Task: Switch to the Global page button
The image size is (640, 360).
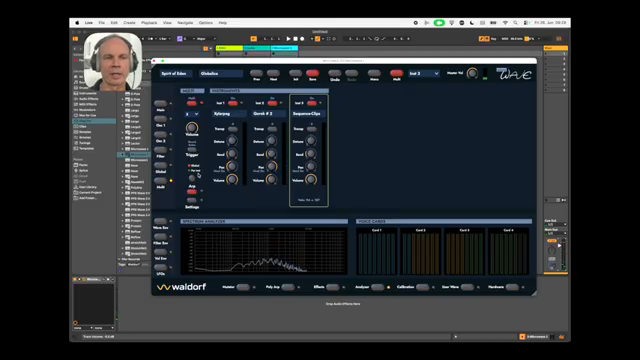Action: 160,165
